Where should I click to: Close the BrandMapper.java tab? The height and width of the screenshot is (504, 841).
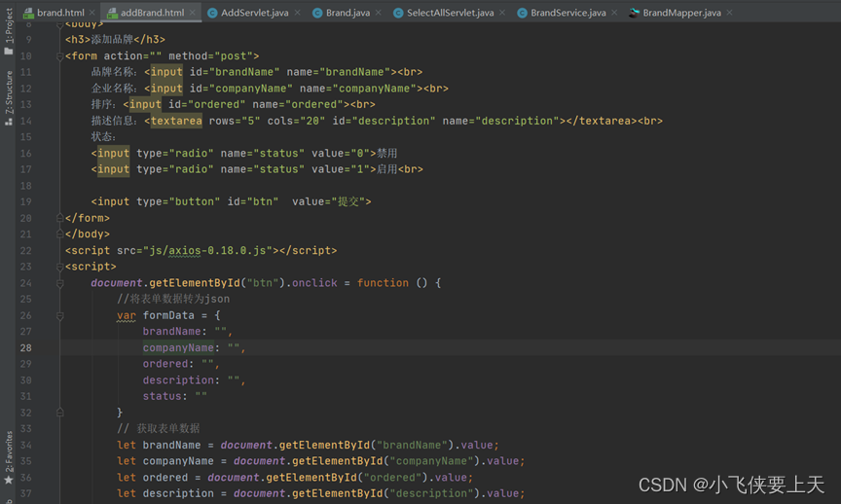729,13
